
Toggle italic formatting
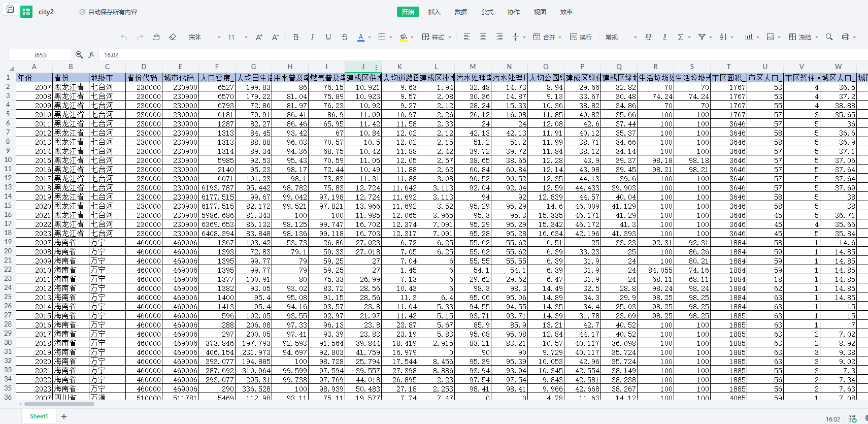click(312, 37)
